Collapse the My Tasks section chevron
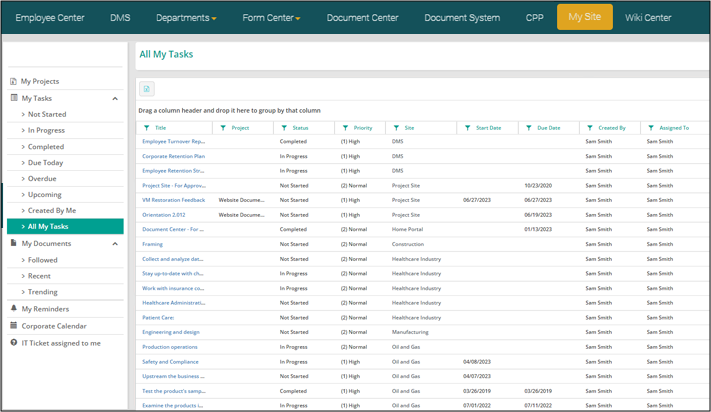 point(115,99)
